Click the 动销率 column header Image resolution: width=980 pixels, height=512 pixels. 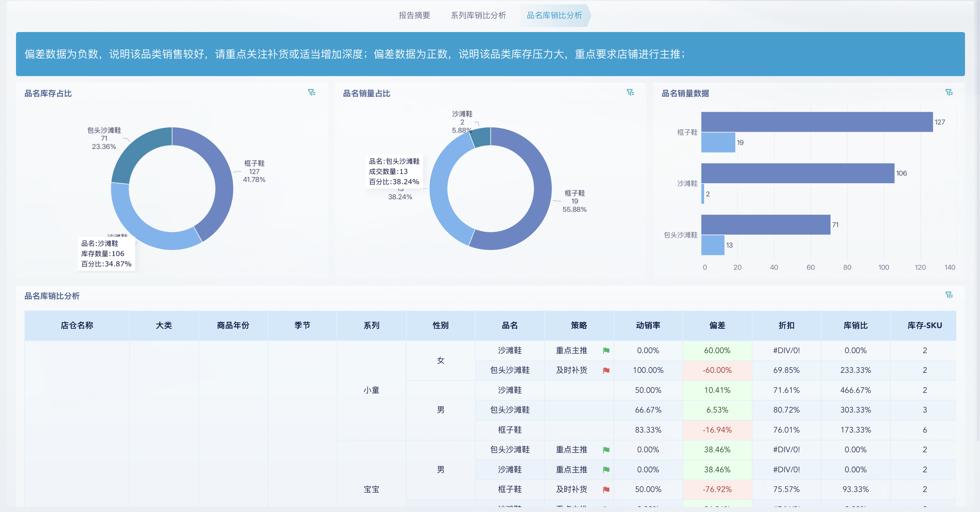pyautogui.click(x=649, y=325)
